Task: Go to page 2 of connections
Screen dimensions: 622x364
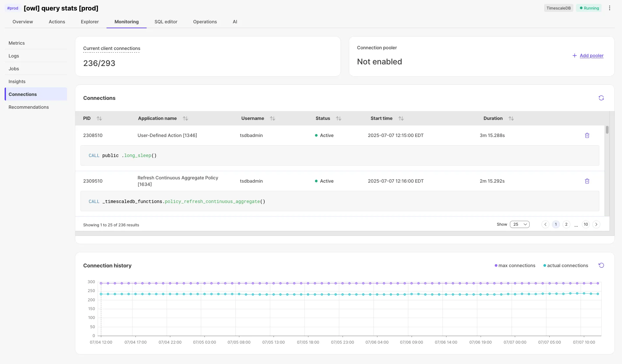Action: 566,224
